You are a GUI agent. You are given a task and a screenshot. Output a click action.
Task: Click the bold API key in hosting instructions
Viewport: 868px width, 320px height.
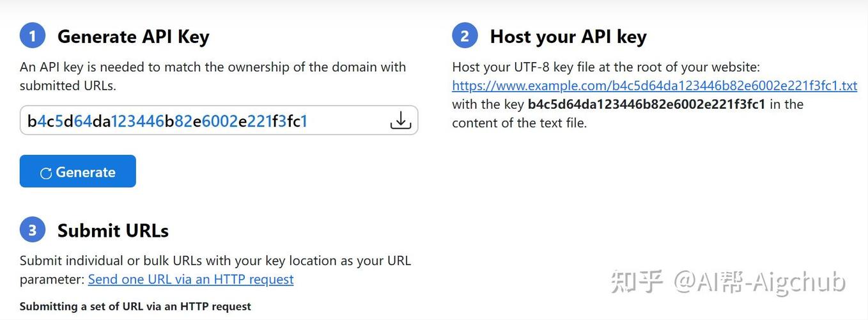point(646,104)
